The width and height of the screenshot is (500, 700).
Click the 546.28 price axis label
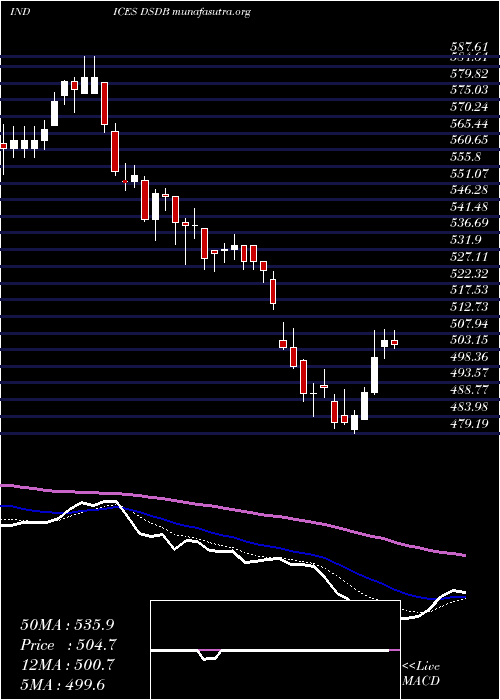click(x=469, y=191)
